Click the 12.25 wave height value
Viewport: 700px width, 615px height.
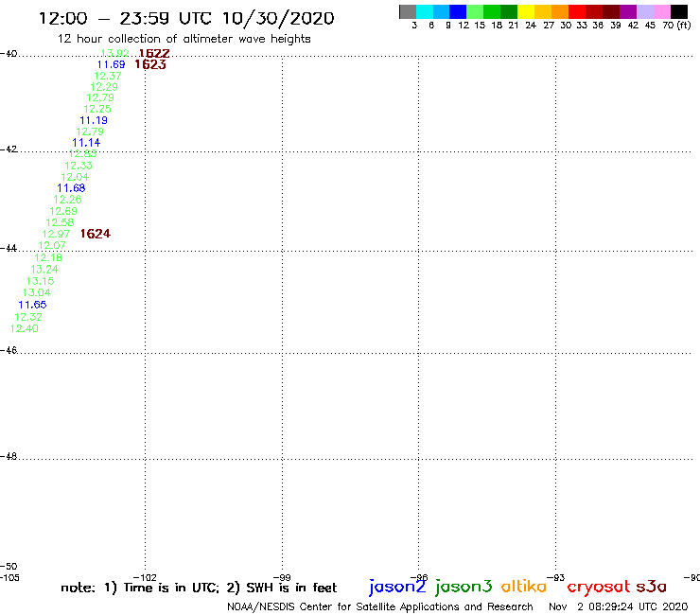(x=97, y=109)
